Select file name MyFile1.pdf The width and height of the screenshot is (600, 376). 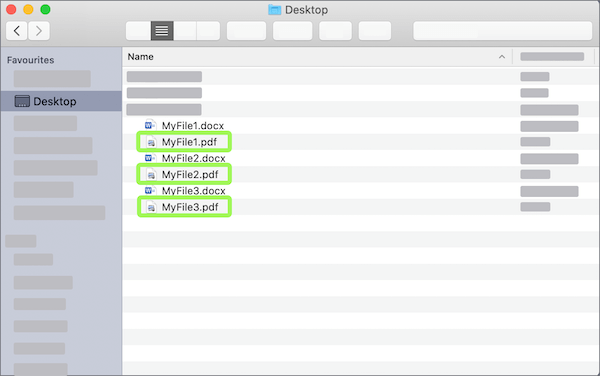[189, 142]
